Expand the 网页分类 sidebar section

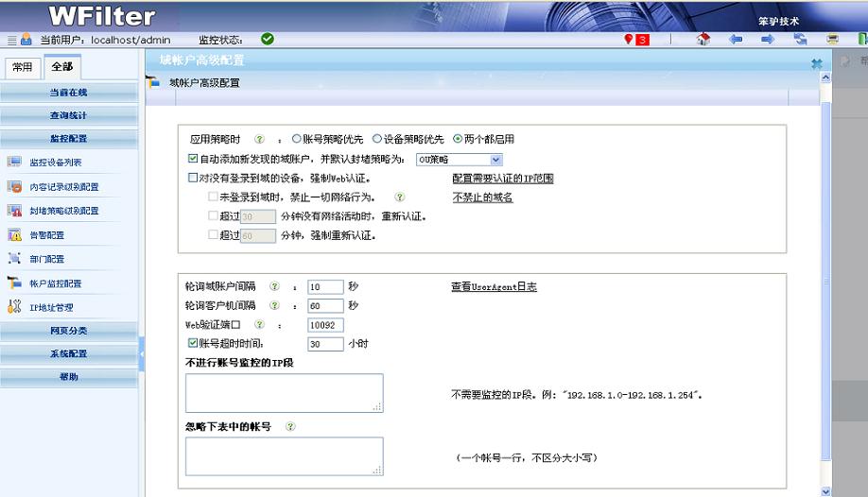pos(69,331)
